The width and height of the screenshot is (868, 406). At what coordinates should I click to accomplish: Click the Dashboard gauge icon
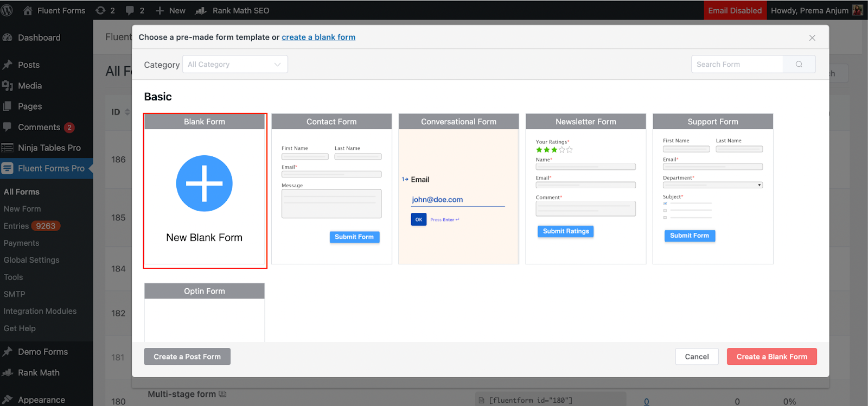[8, 37]
